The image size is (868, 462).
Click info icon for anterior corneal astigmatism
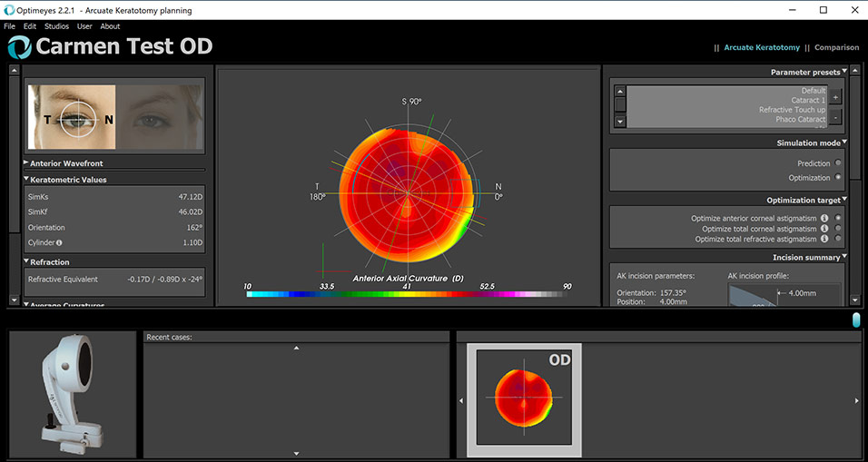click(x=824, y=219)
